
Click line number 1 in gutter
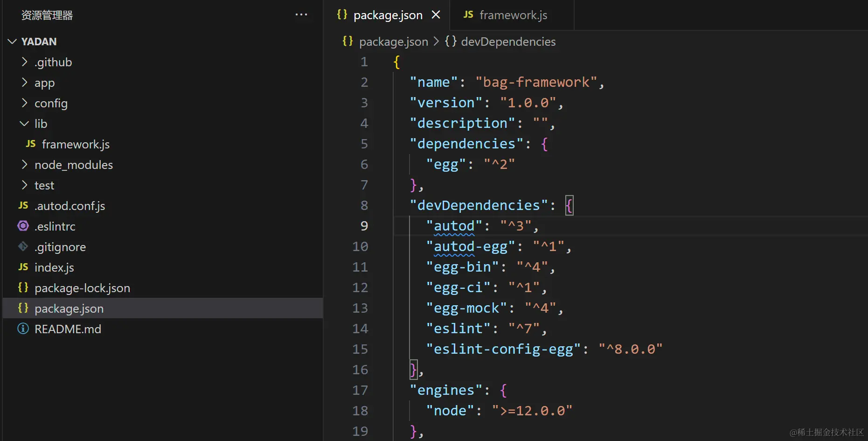(x=364, y=62)
